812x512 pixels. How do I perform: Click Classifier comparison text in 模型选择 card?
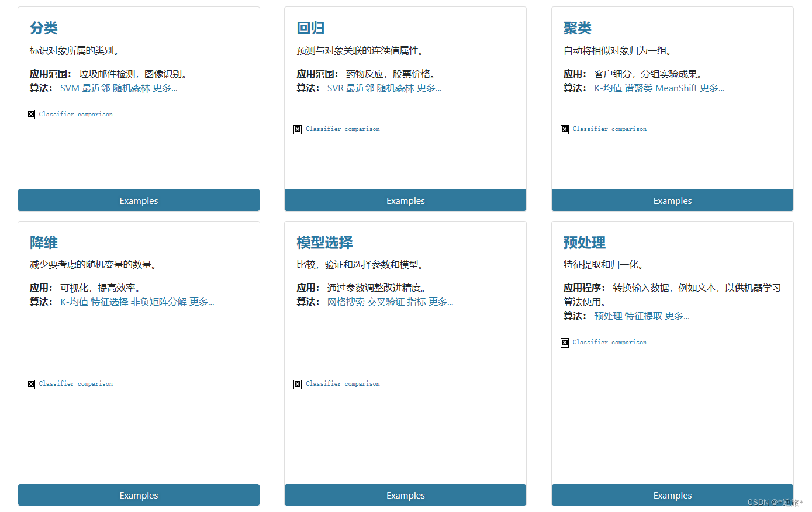343,384
